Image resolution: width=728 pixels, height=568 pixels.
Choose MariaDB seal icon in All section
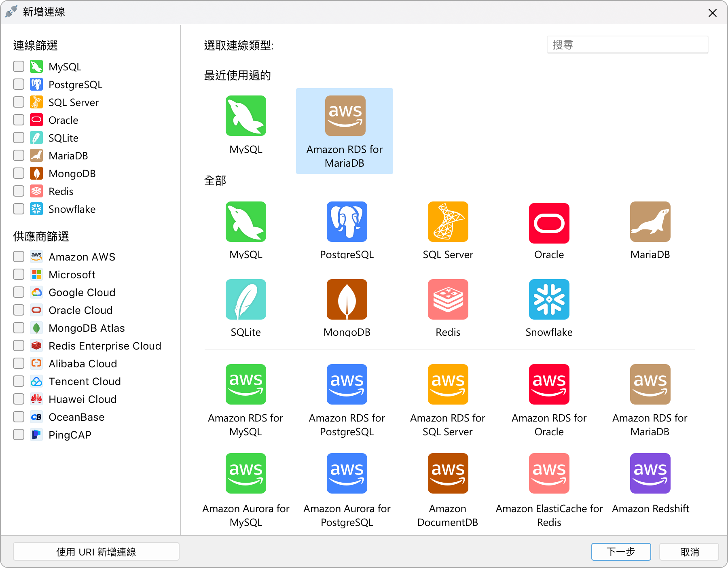point(650,222)
